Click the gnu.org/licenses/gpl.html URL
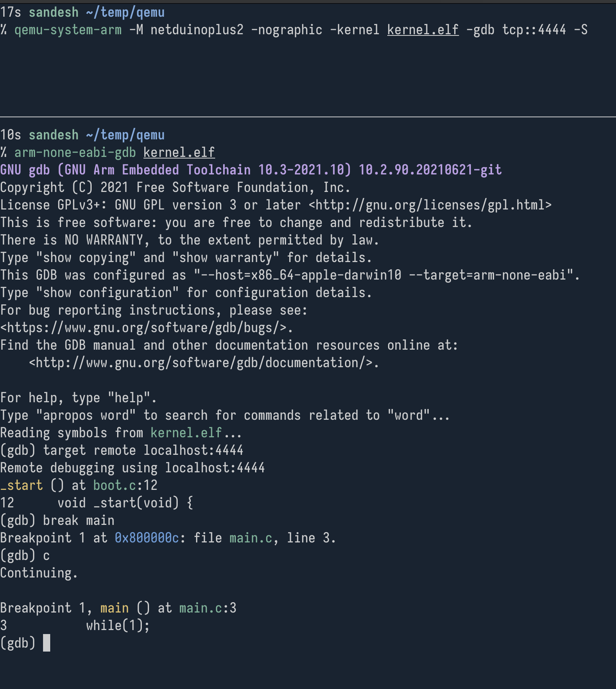 (430, 205)
